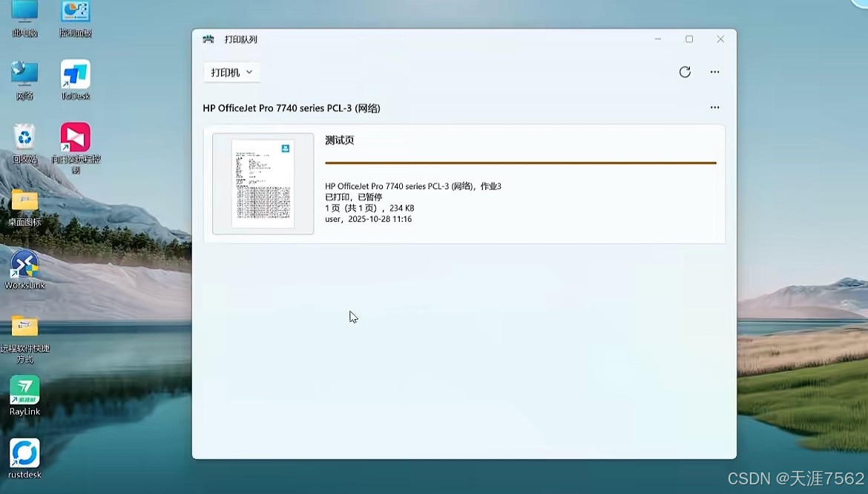Screen dimensions: 868x494
Task: Select the 测试页 job title
Action: coord(339,140)
